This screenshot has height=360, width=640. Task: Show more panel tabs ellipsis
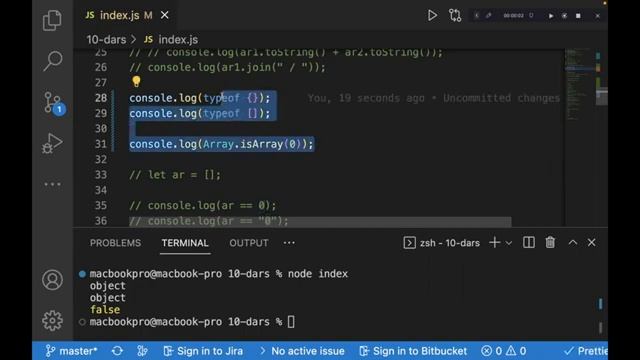[289, 243]
